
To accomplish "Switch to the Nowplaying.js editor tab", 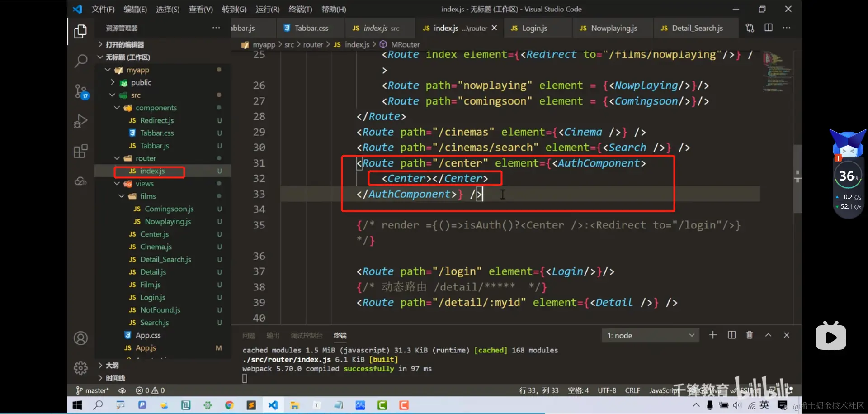I will (613, 28).
